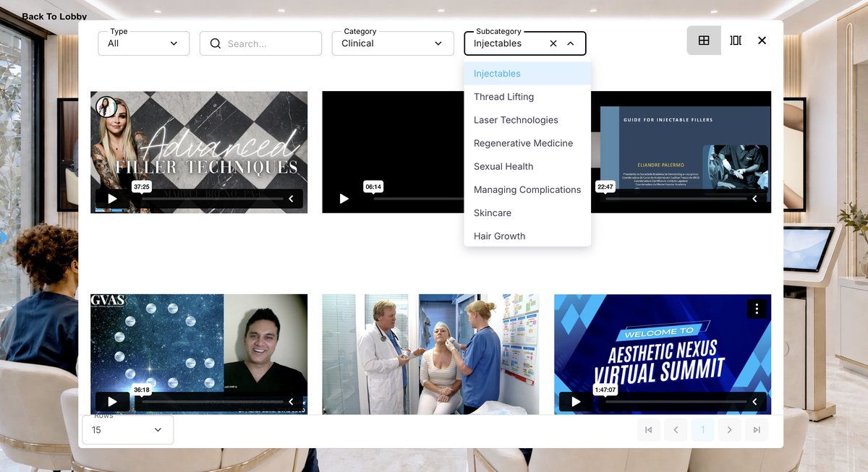Click the search magnifier icon
This screenshot has height=472, width=868.
[216, 43]
